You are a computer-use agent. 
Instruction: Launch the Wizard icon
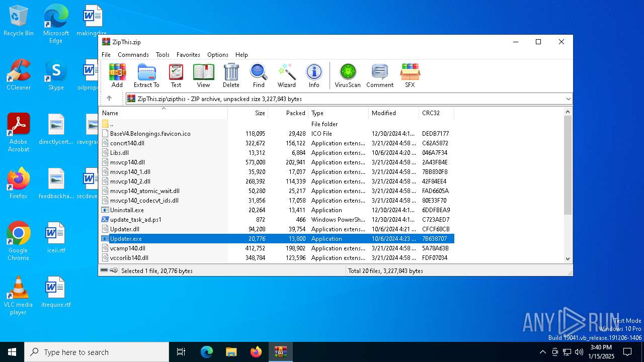(286, 75)
